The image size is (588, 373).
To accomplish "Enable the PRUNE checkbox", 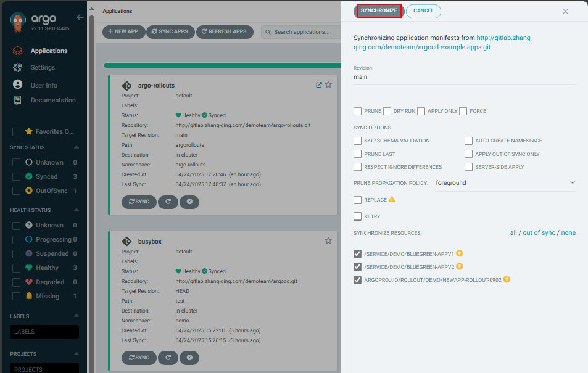I will (x=357, y=112).
